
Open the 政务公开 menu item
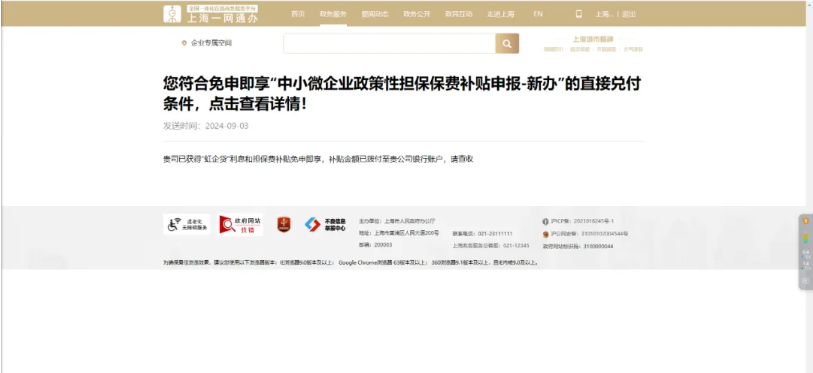[x=417, y=14]
